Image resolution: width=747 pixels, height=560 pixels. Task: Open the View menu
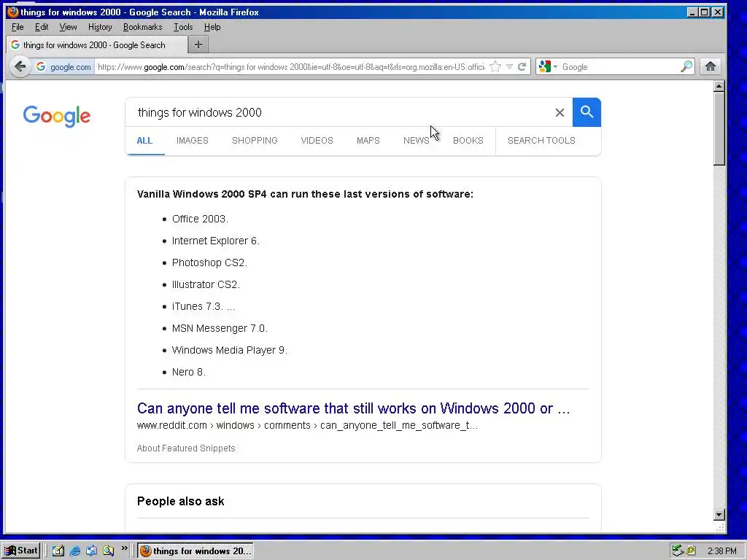[68, 27]
